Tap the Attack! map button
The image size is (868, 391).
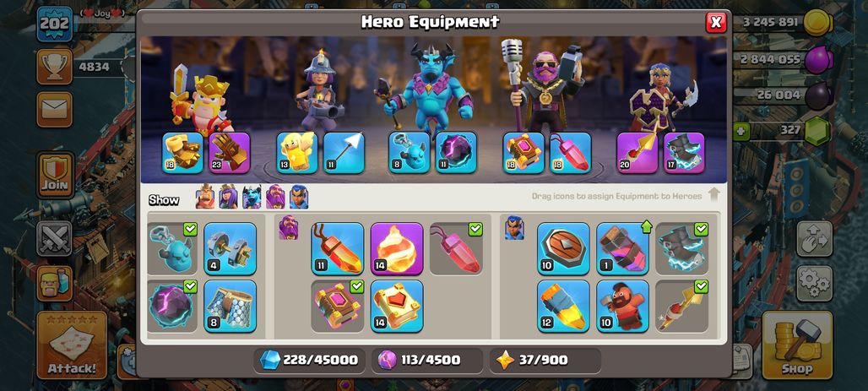[72, 345]
